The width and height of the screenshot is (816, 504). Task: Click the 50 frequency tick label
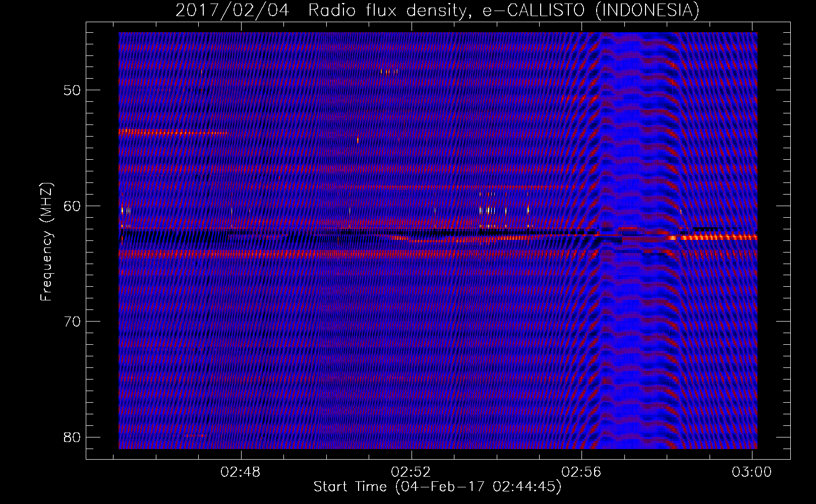click(x=72, y=91)
